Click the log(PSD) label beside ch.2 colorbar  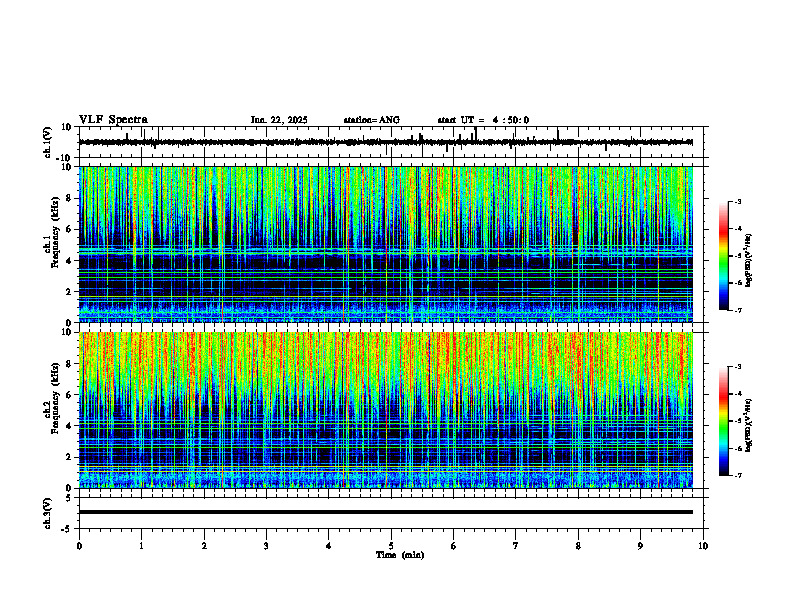coord(749,425)
